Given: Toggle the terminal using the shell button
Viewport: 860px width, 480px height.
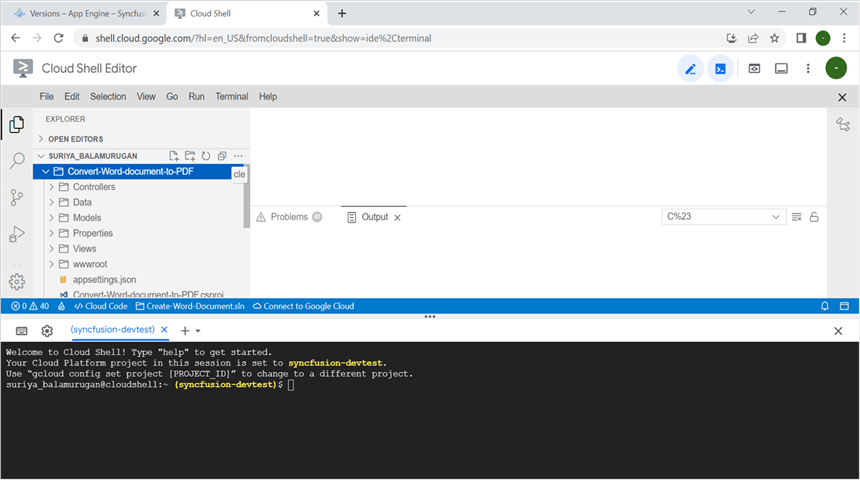Looking at the screenshot, I should [720, 68].
